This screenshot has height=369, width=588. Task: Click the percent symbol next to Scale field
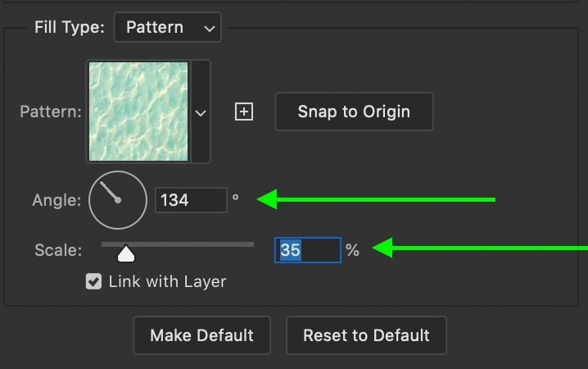352,250
